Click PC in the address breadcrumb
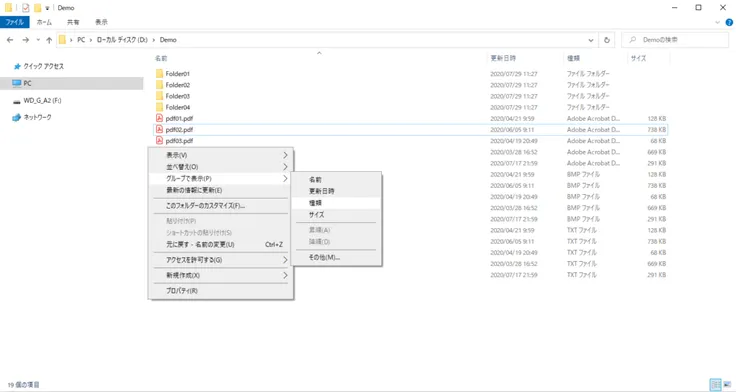Image resolution: width=736 pixels, height=392 pixels. click(x=81, y=40)
